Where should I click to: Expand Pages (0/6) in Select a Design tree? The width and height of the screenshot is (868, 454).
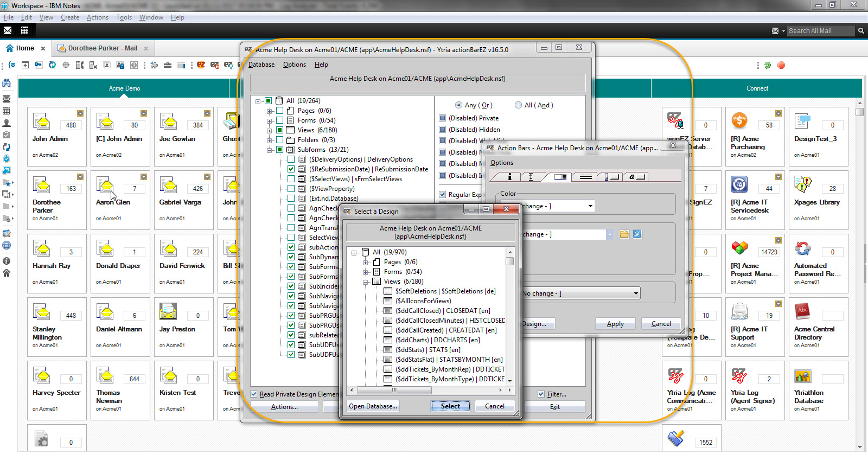tap(366, 262)
